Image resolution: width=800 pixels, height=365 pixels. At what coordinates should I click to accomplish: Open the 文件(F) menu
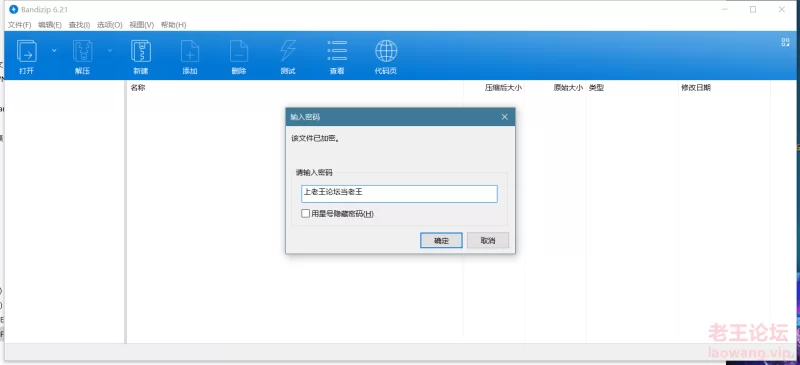coord(19,25)
